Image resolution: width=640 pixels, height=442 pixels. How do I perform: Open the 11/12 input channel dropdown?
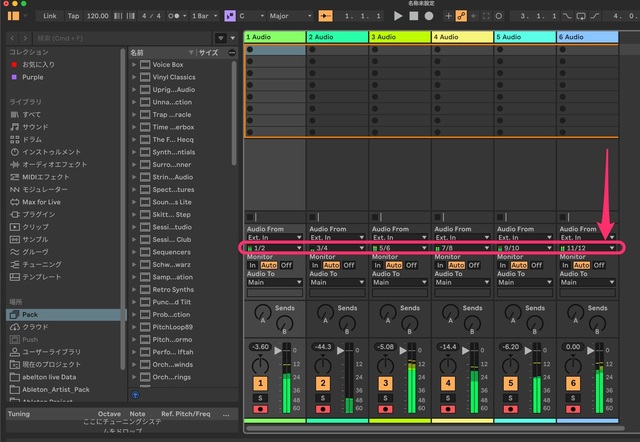pos(589,247)
